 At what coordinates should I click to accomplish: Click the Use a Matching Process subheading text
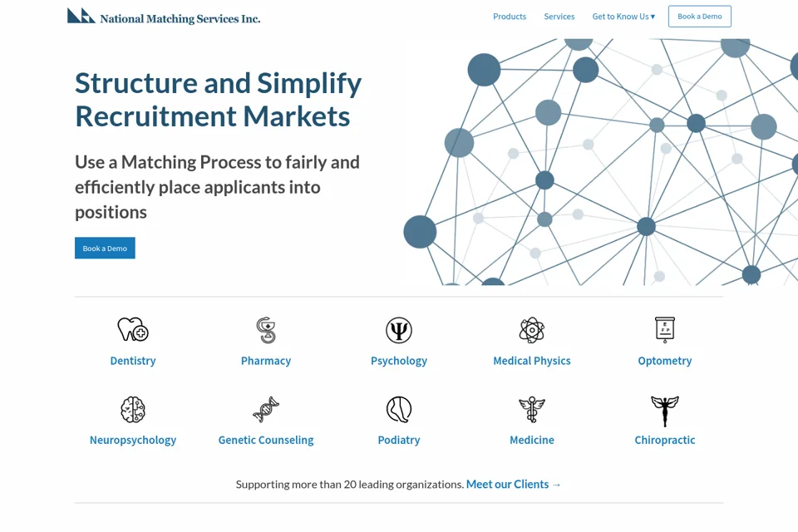(217, 187)
